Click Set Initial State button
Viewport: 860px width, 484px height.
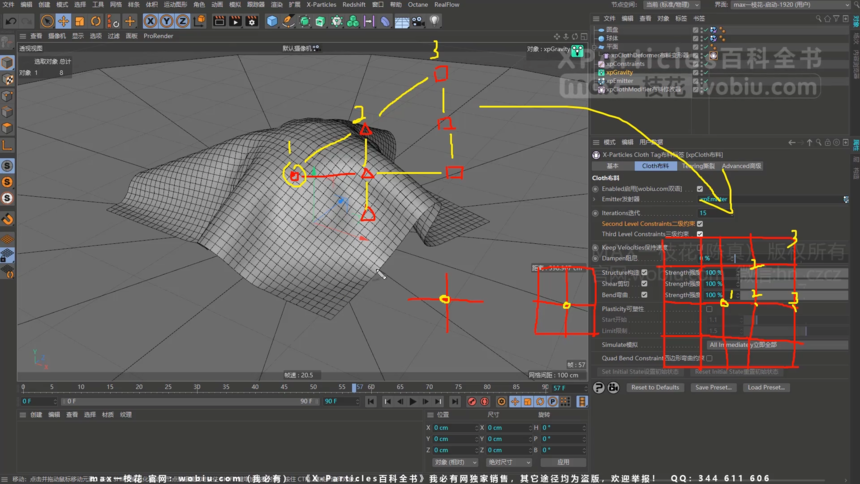pyautogui.click(x=640, y=372)
